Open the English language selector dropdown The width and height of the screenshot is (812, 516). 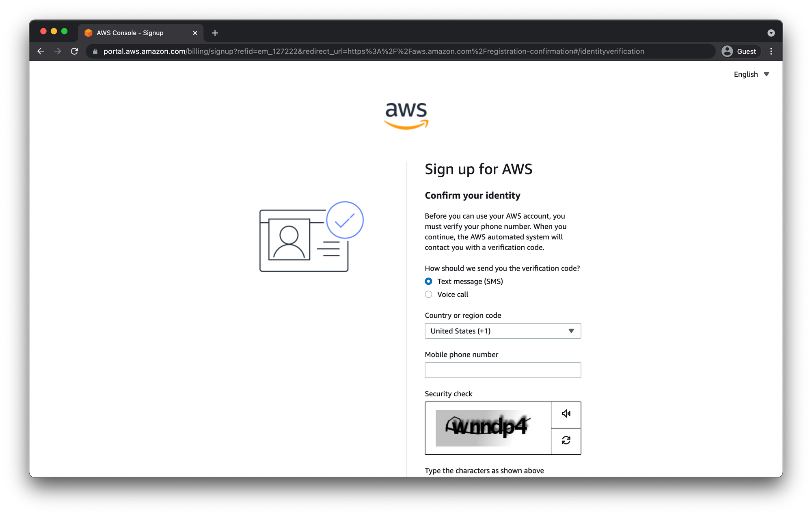[751, 74]
